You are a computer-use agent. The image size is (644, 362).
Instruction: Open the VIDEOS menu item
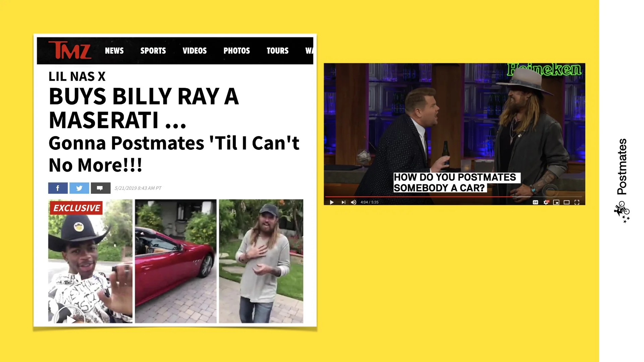pos(195,51)
